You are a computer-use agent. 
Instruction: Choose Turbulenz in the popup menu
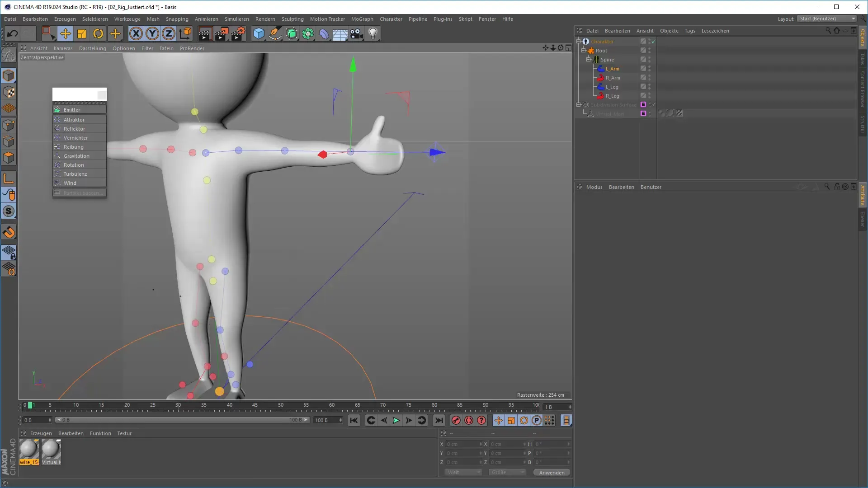pyautogui.click(x=80, y=174)
